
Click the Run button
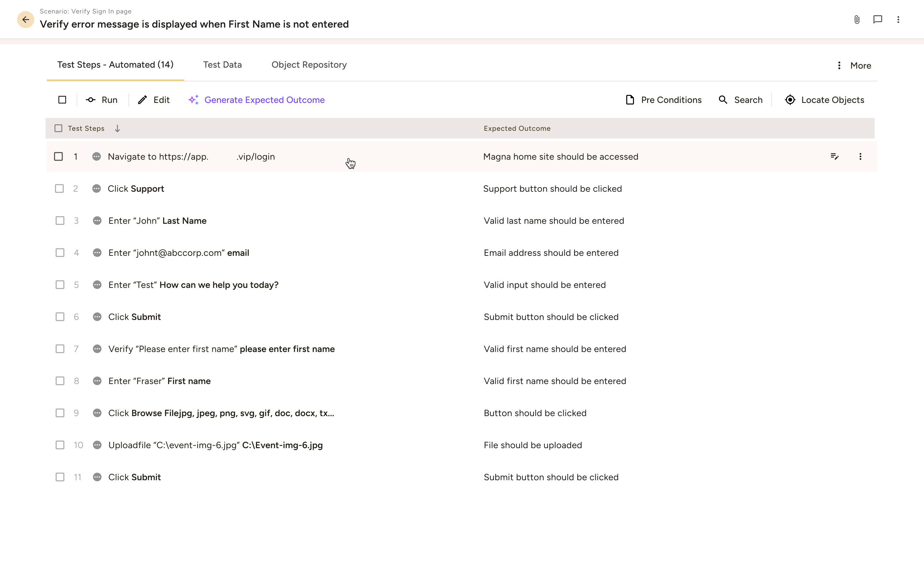tap(102, 100)
